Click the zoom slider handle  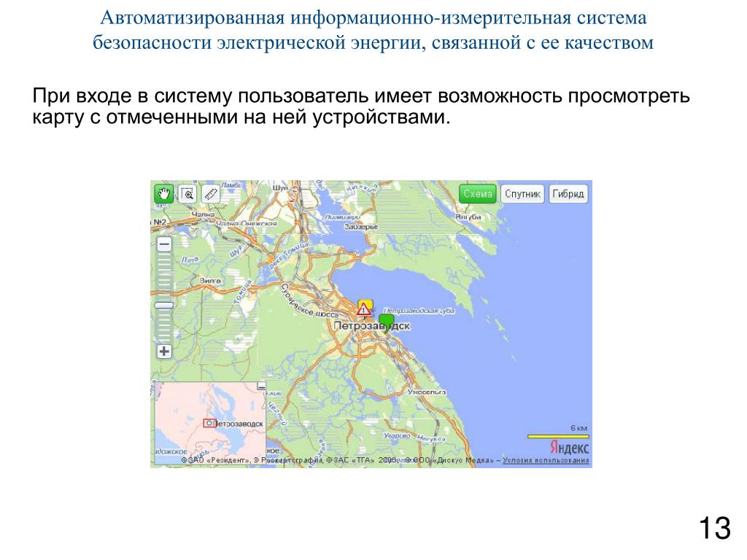click(x=164, y=306)
